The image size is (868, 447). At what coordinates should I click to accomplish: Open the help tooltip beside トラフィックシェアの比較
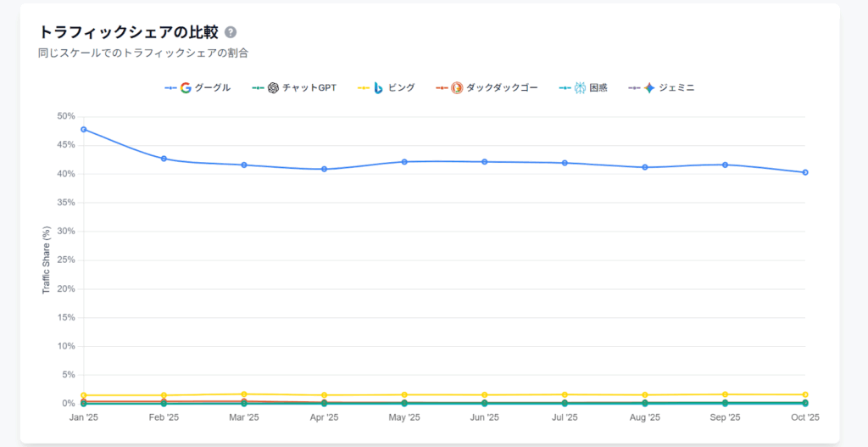[x=231, y=32]
